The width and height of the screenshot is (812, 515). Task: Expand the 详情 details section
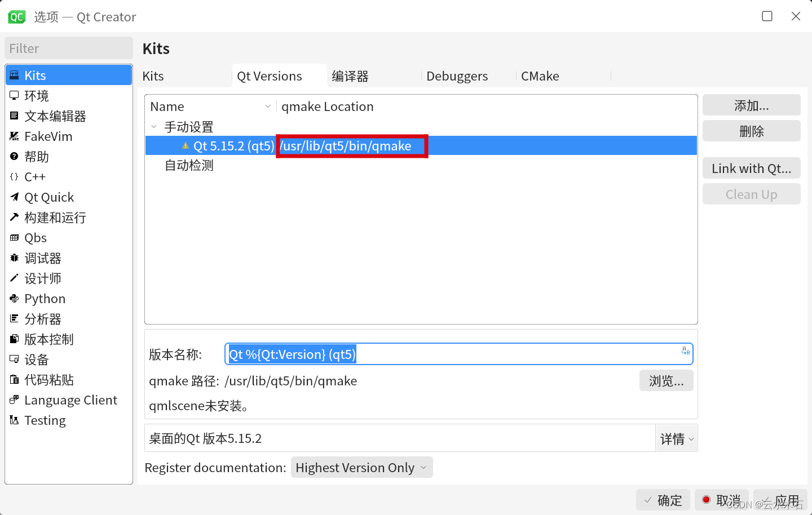[677, 438]
